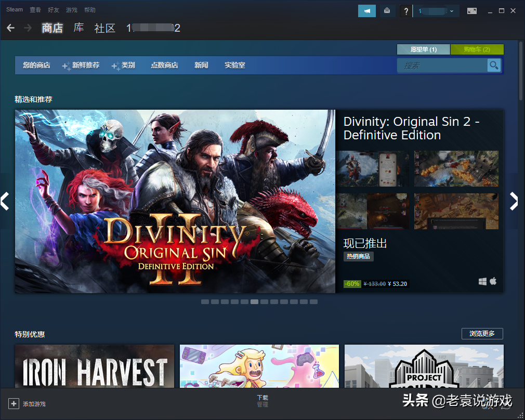Screen dimensions: 525x420
Task: Click the 浏览更多 browse more button
Action: 482,334
